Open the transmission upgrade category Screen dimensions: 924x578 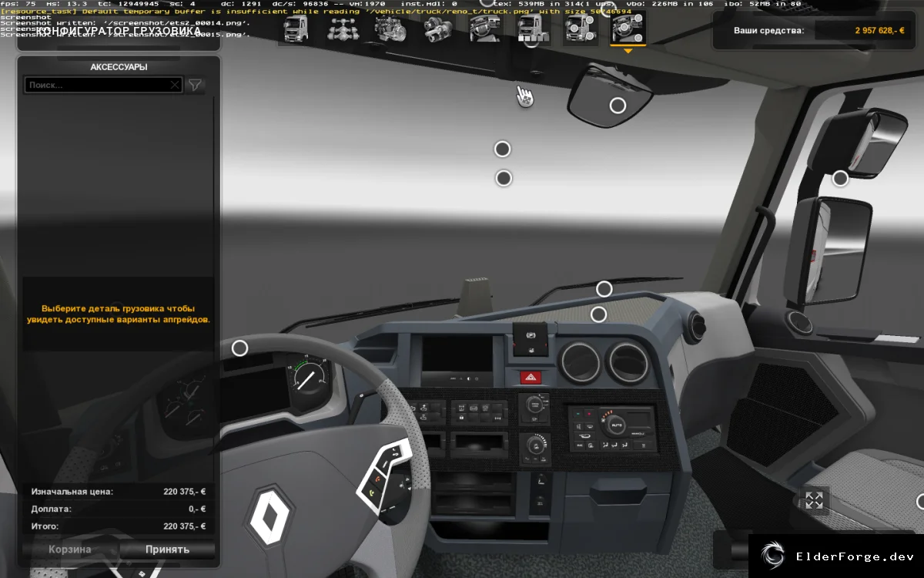point(438,29)
